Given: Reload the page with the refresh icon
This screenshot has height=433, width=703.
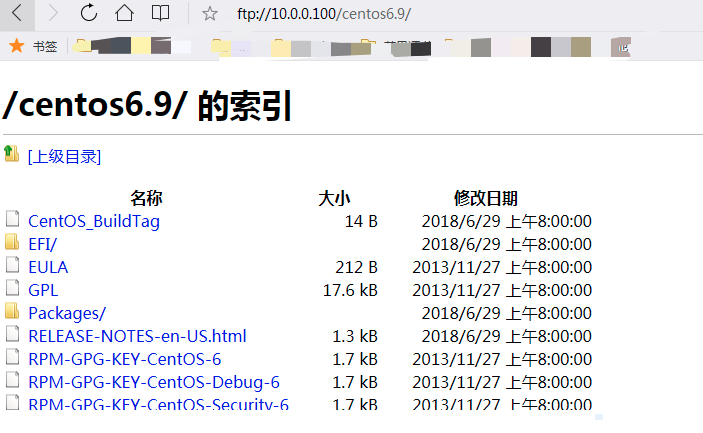Looking at the screenshot, I should 89,13.
